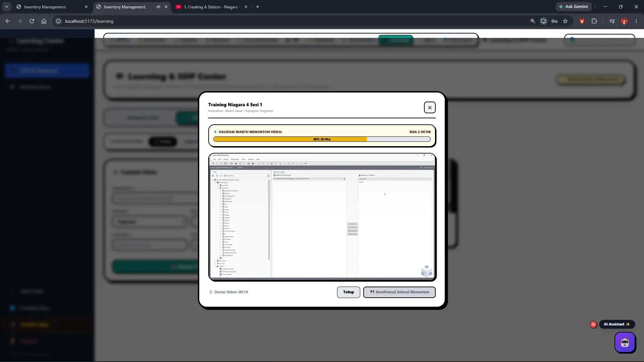This screenshot has width=644, height=362.
Task: Open the browser home page
Action: point(44,21)
